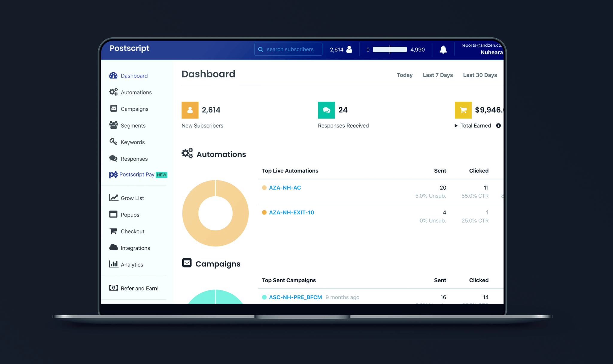This screenshot has width=613, height=364.
Task: Open the AZA-NH-EXIT-10 automation link
Action: [291, 212]
